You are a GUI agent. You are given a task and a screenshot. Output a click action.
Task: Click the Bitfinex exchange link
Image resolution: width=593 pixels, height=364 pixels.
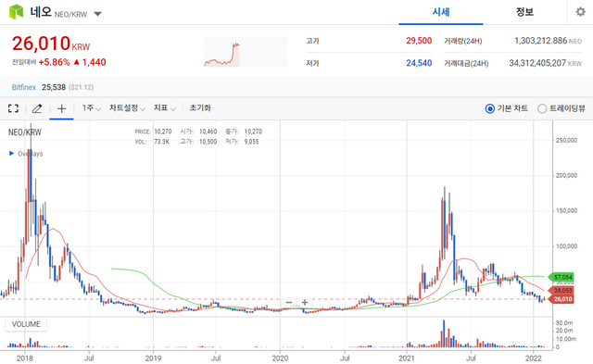pyautogui.click(x=24, y=87)
